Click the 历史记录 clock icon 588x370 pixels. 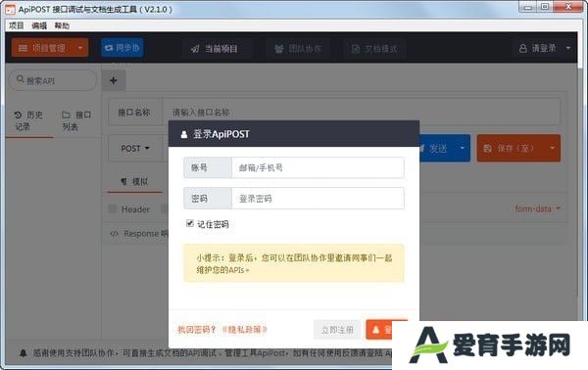click(x=18, y=115)
